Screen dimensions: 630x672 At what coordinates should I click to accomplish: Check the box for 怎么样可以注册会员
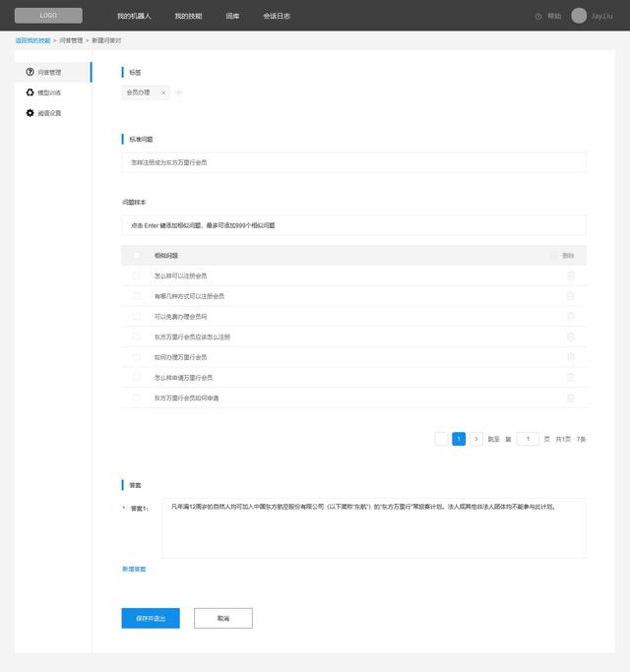137,275
